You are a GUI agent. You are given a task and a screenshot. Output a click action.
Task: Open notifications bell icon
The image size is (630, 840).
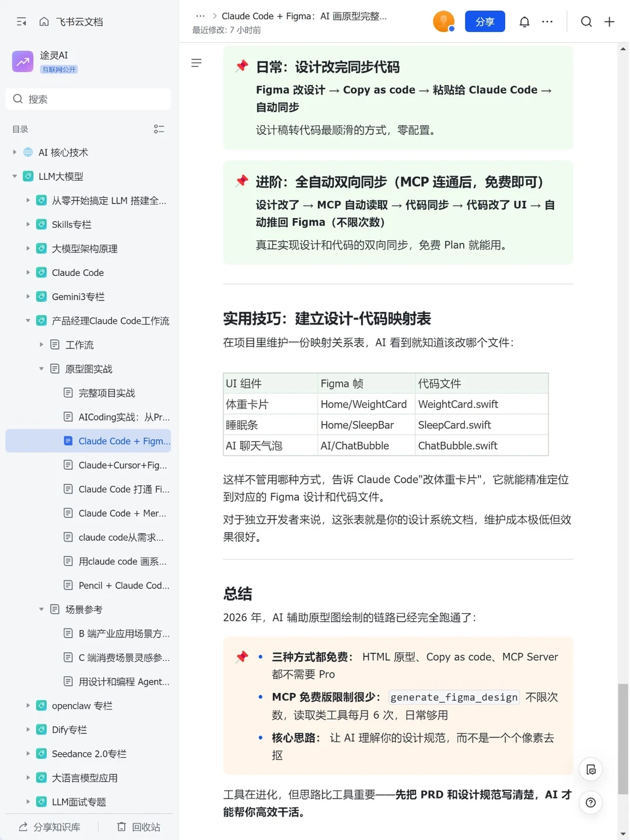(x=524, y=22)
